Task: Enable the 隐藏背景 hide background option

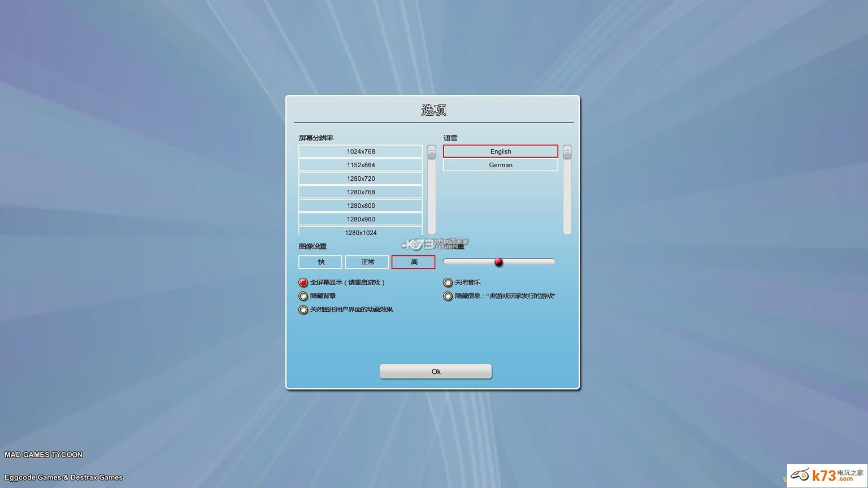Action: click(303, 296)
